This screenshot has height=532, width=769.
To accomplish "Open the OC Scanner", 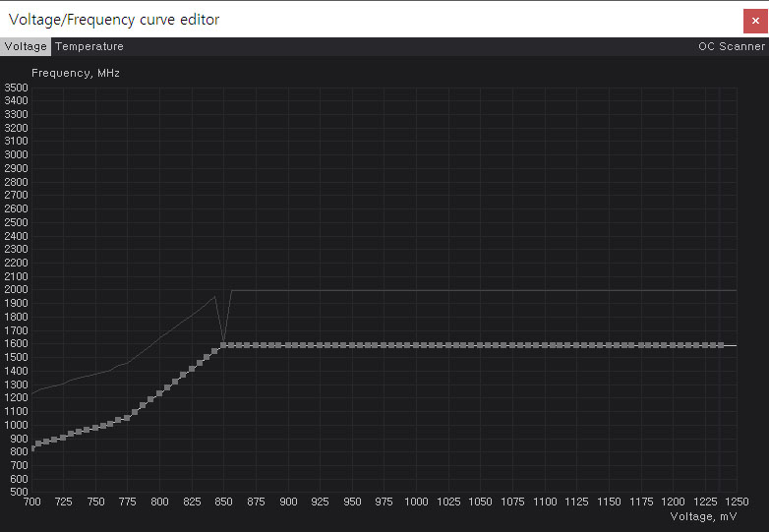I will (x=732, y=46).
